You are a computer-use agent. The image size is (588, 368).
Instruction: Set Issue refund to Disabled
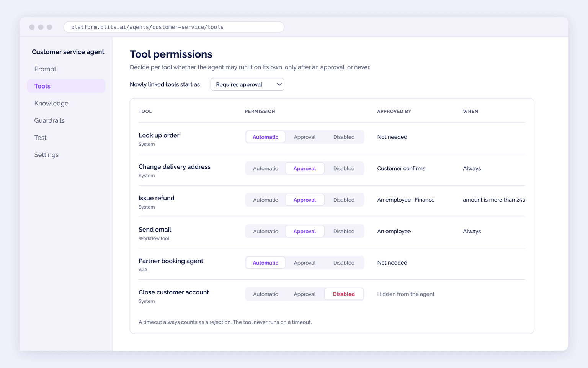click(x=344, y=200)
